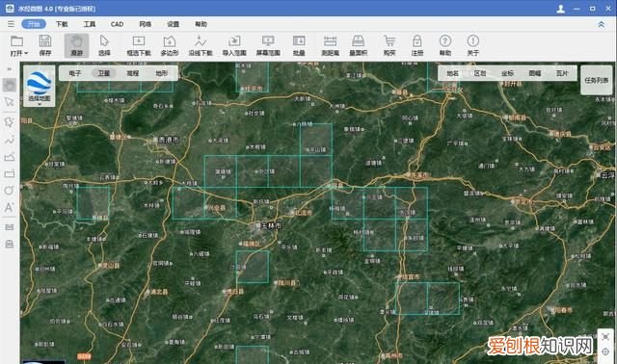Click the 批量 download icon
617x364 pixels.
299,41
